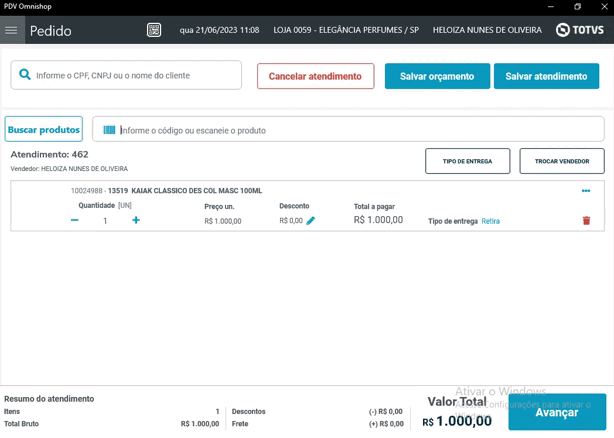614x438 pixels.
Task: Open TIPO DE ENTREGA options
Action: (468, 161)
